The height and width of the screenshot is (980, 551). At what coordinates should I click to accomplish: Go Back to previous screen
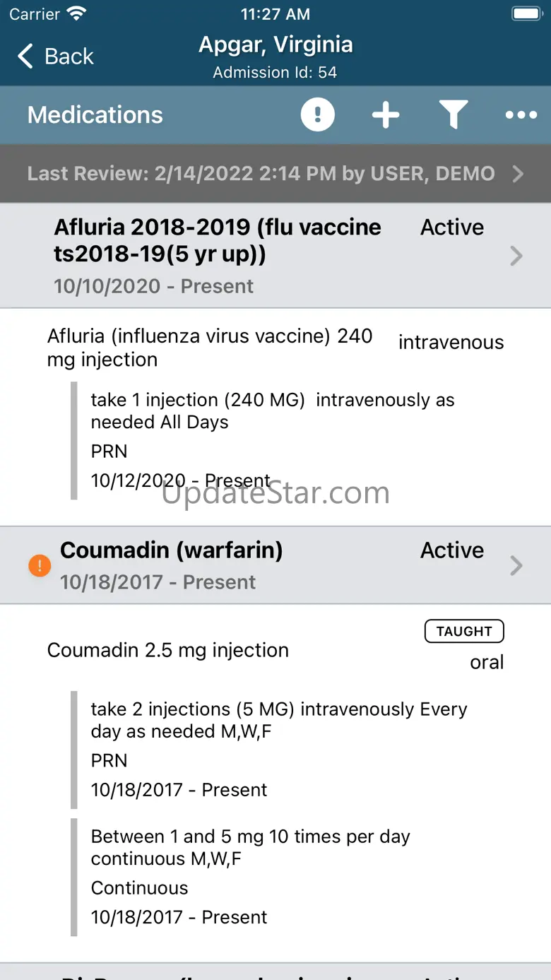56,56
